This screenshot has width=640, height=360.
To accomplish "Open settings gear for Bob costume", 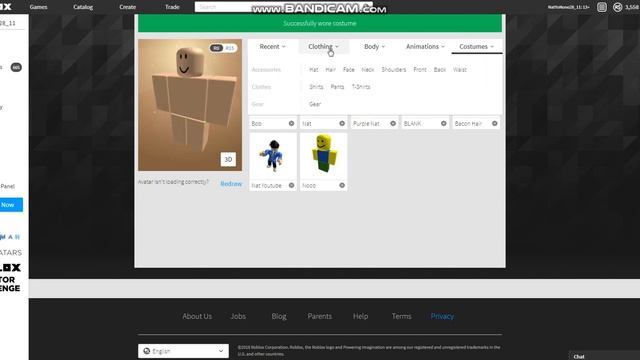I will click(x=291, y=123).
